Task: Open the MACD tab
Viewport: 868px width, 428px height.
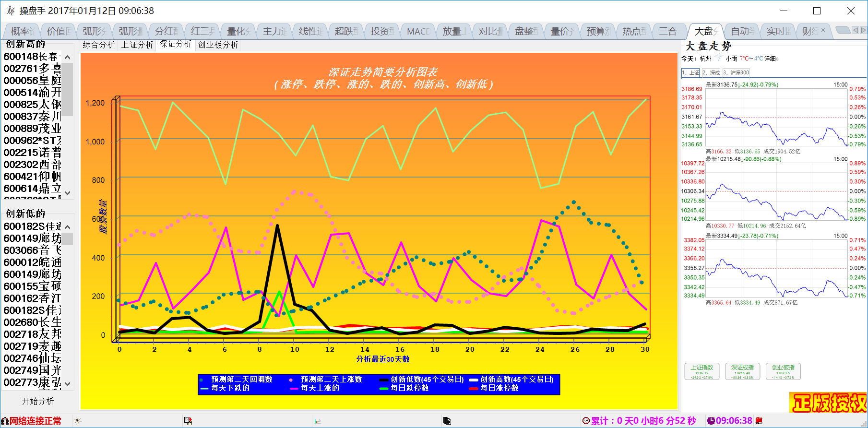Action: coord(418,31)
